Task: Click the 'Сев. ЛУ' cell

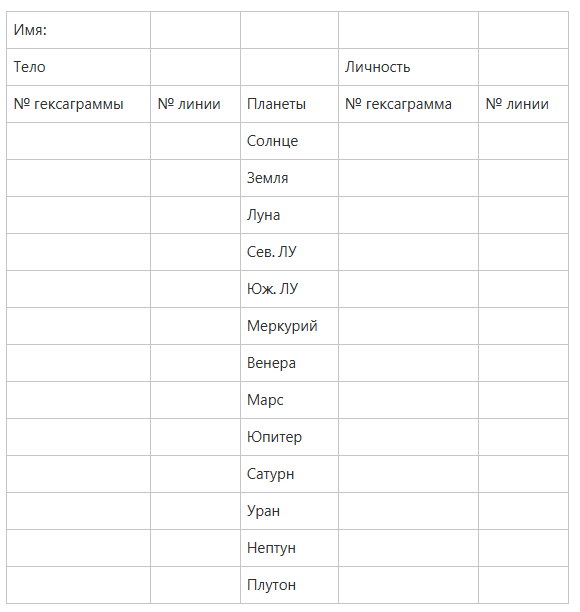Action: pos(289,252)
